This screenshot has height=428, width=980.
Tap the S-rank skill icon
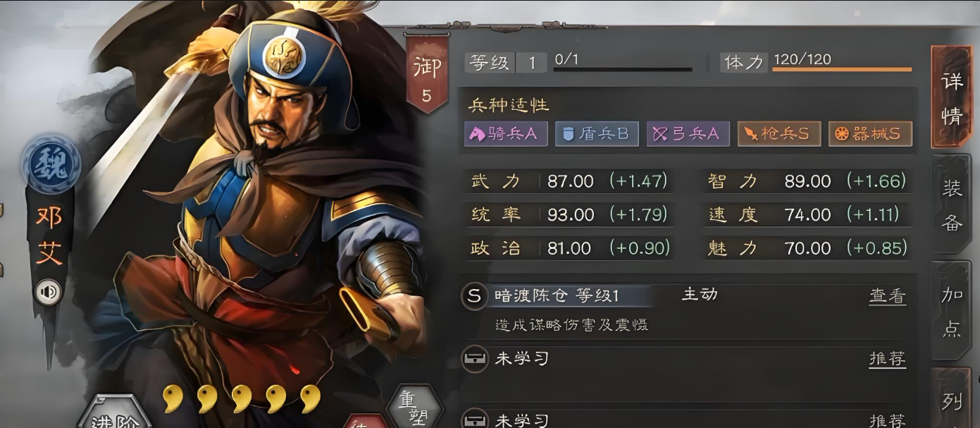[474, 296]
